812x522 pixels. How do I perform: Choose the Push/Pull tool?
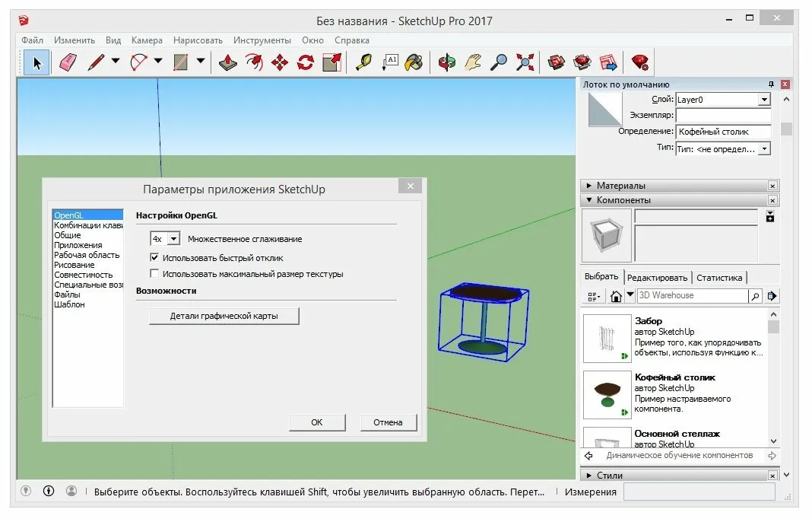(x=228, y=62)
